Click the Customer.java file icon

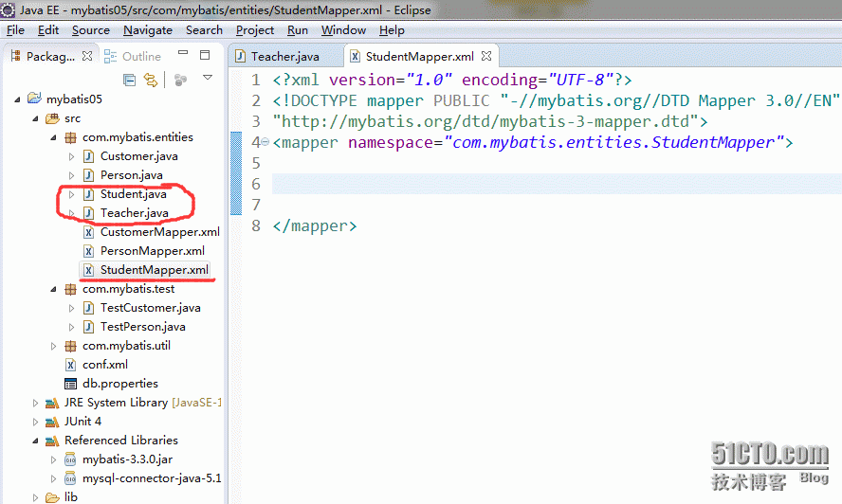click(x=88, y=156)
